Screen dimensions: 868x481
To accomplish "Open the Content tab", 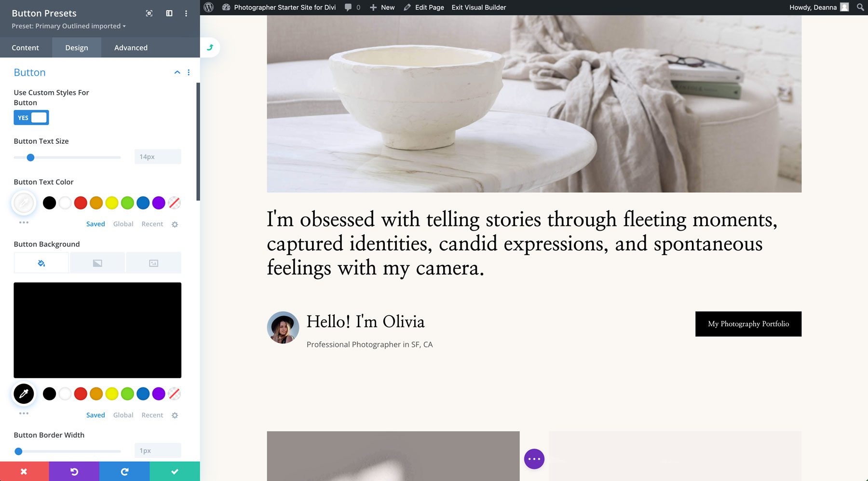I will 26,47.
